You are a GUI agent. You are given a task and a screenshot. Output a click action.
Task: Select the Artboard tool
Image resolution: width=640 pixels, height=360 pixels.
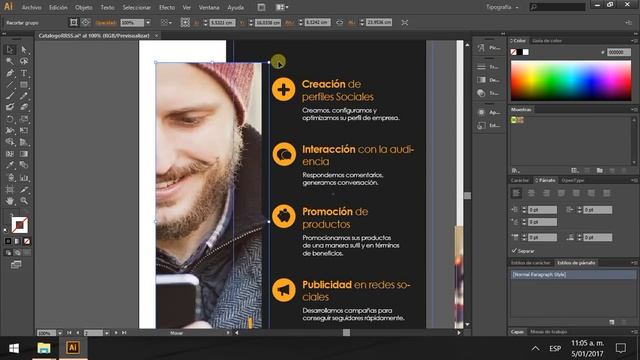coord(10,189)
